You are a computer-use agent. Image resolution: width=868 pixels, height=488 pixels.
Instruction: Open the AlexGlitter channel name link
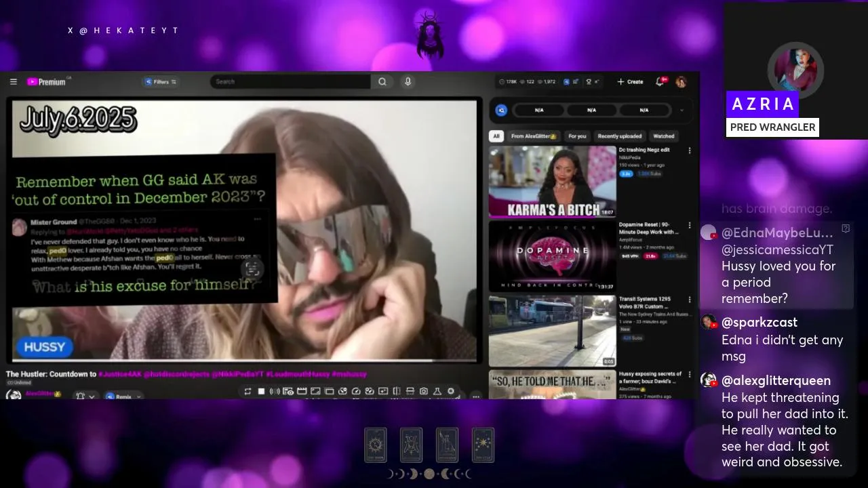pos(43,393)
